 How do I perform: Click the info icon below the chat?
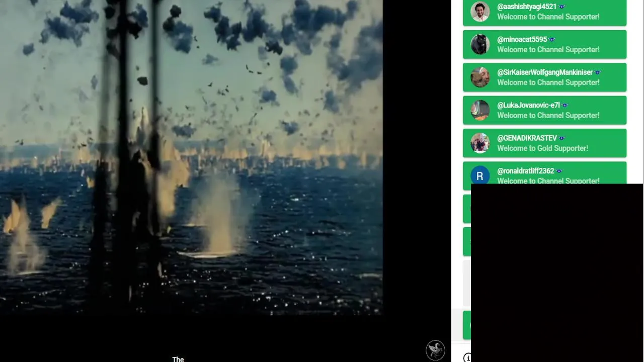coord(467,357)
